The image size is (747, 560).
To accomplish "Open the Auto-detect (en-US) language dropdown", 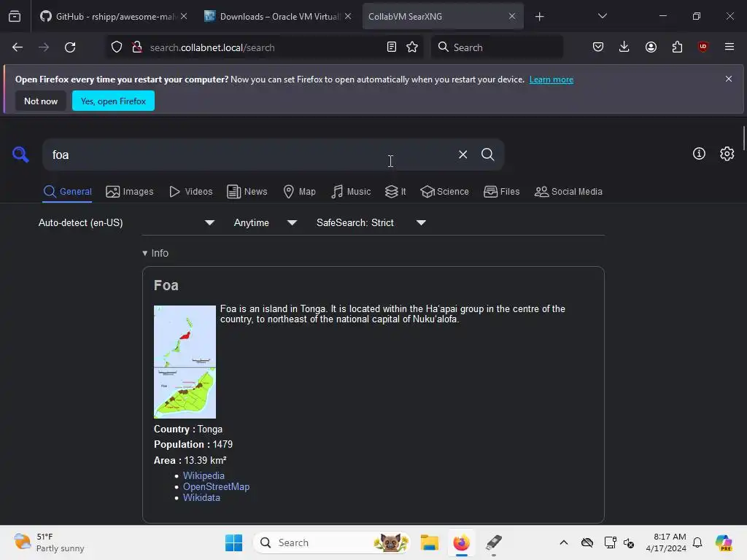I will (x=126, y=222).
